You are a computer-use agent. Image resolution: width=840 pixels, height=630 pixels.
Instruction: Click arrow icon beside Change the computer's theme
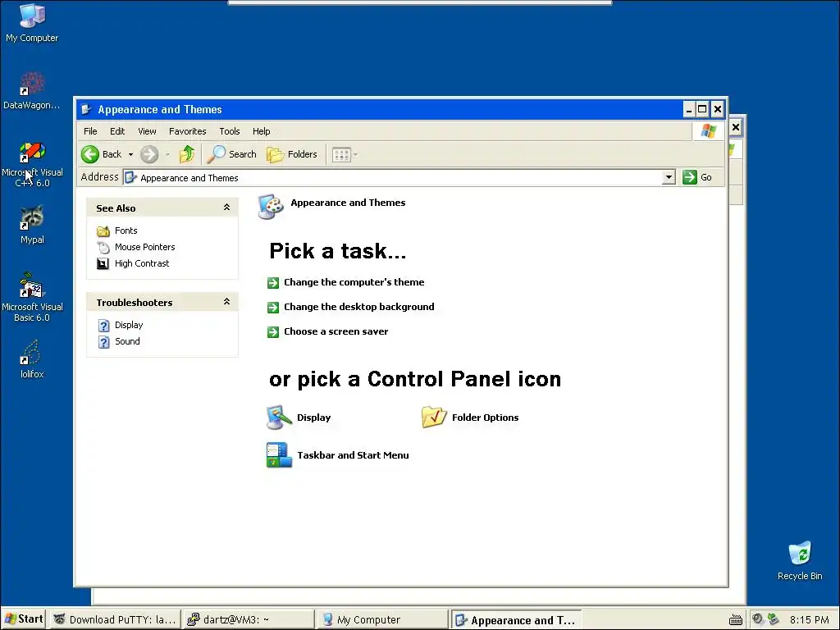pyautogui.click(x=273, y=283)
